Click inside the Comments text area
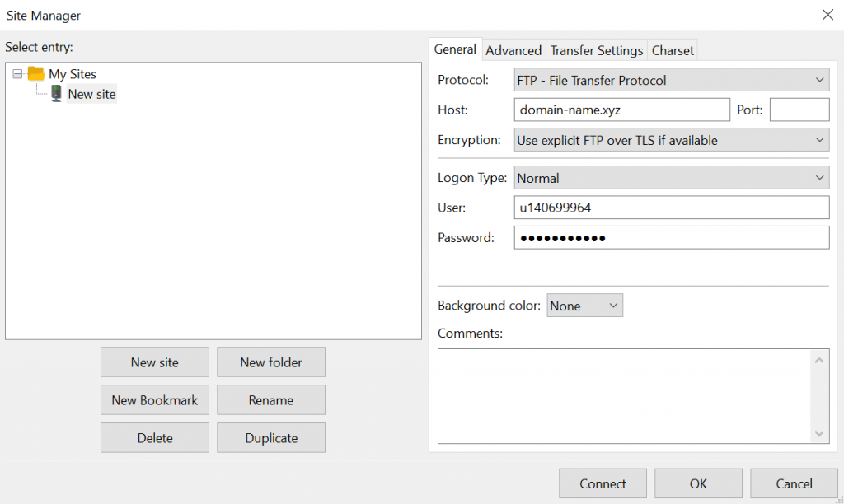This screenshot has width=844, height=504. [622, 396]
